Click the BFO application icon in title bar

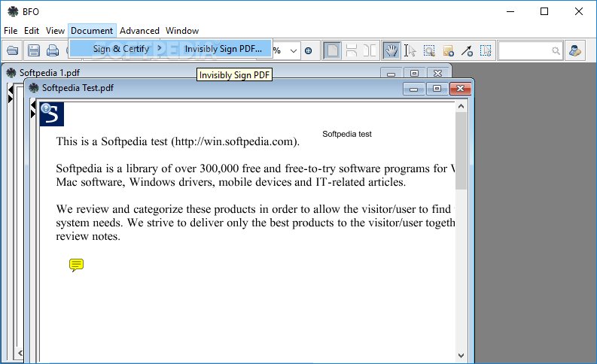coord(13,11)
